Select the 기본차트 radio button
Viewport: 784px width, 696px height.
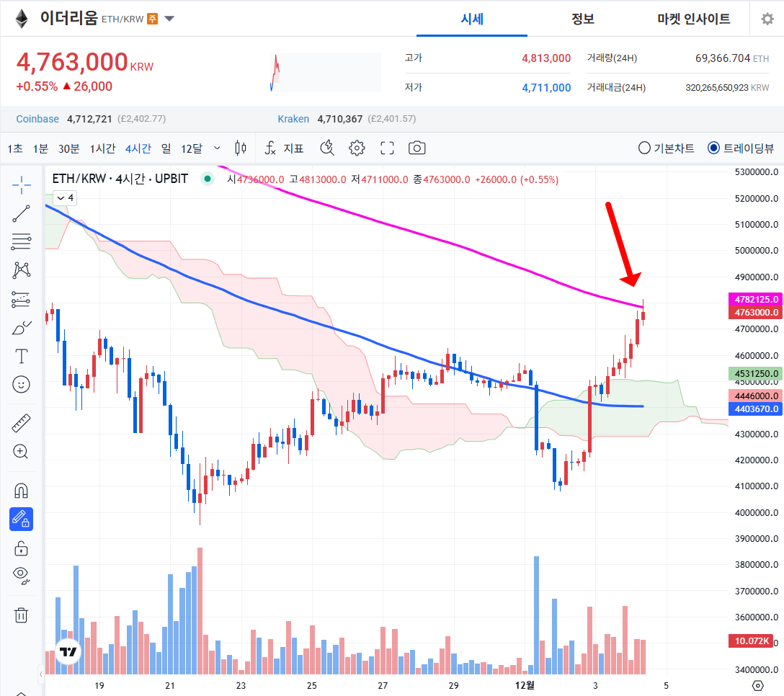[x=643, y=147]
